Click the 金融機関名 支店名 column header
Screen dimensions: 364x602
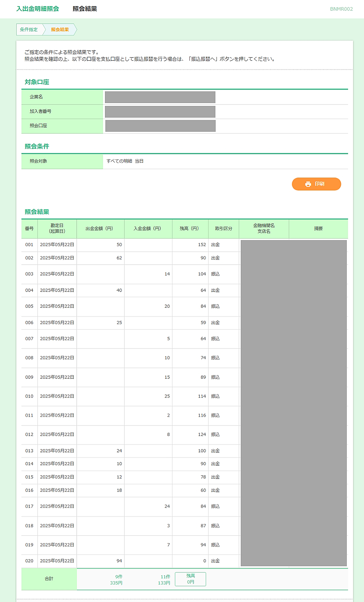[264, 229]
